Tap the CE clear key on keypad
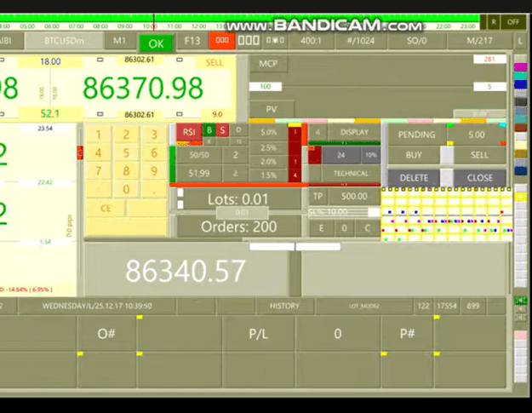Screen dimensions: 532x413 pos(106,208)
